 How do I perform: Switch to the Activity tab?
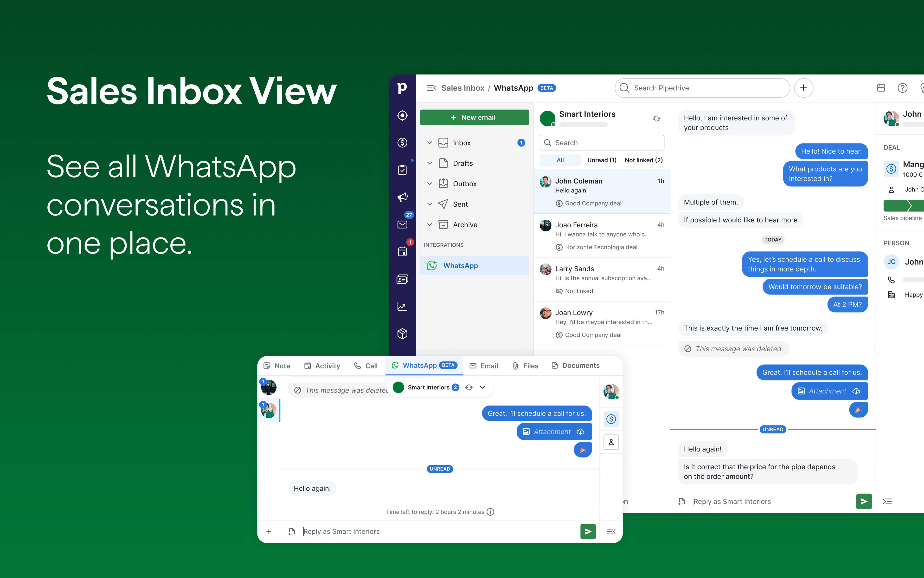322,366
